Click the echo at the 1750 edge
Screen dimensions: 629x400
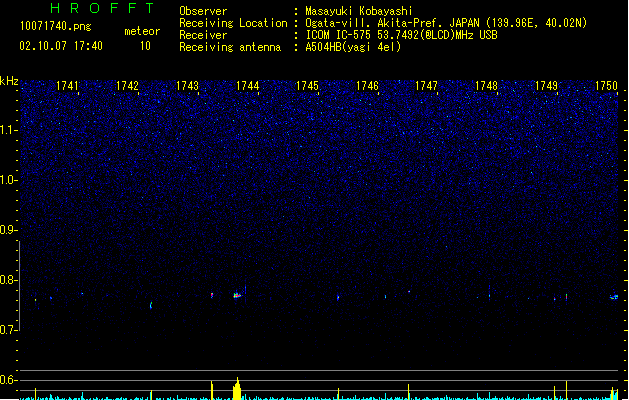tap(614, 297)
